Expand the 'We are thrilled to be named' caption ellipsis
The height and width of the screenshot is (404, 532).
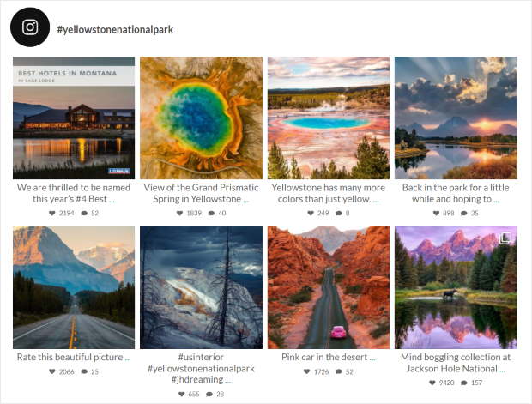coord(112,200)
